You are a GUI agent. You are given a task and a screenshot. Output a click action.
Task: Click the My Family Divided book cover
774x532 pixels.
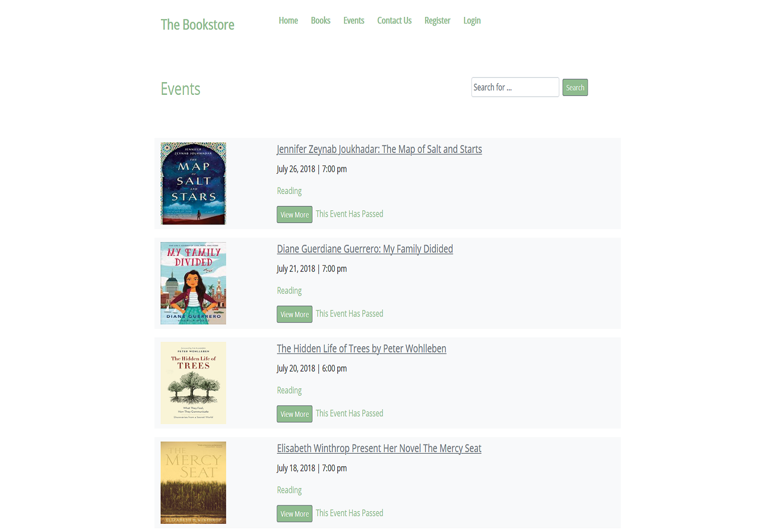point(193,283)
